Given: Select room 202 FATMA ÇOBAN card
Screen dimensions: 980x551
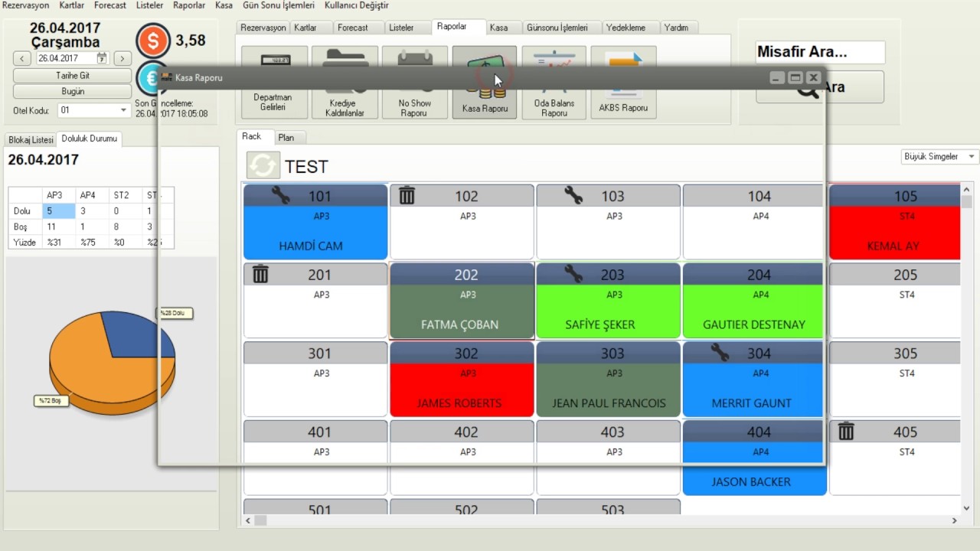Looking at the screenshot, I should coord(462,301).
